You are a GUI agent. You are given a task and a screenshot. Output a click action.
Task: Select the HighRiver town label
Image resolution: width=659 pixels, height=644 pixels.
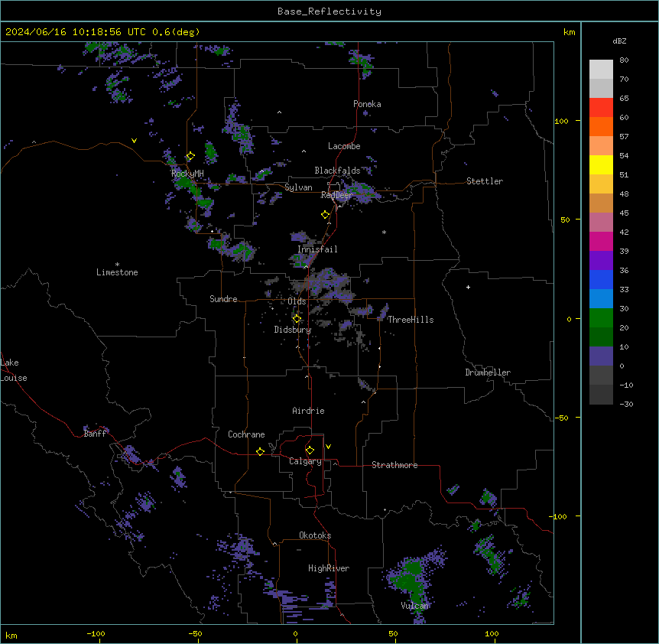[329, 568]
